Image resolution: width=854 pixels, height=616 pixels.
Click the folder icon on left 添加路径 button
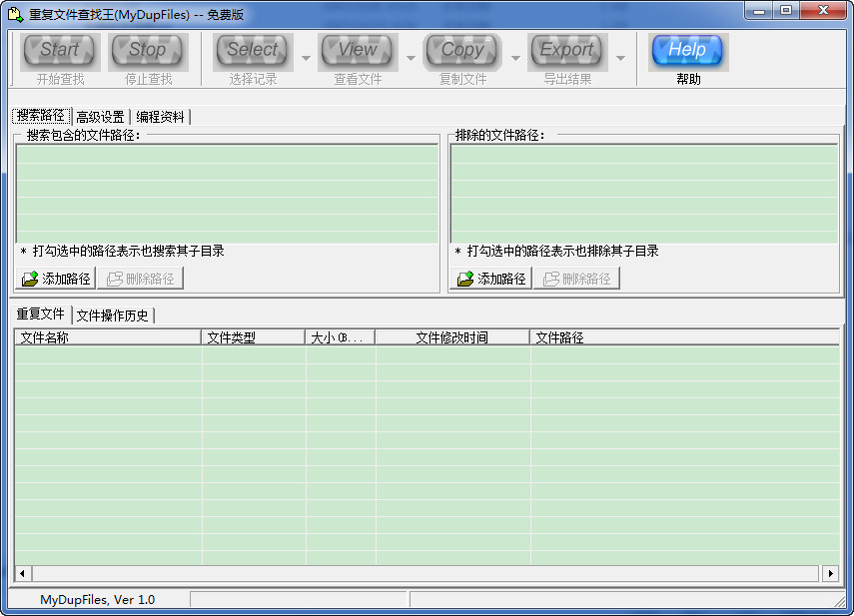pos(32,278)
